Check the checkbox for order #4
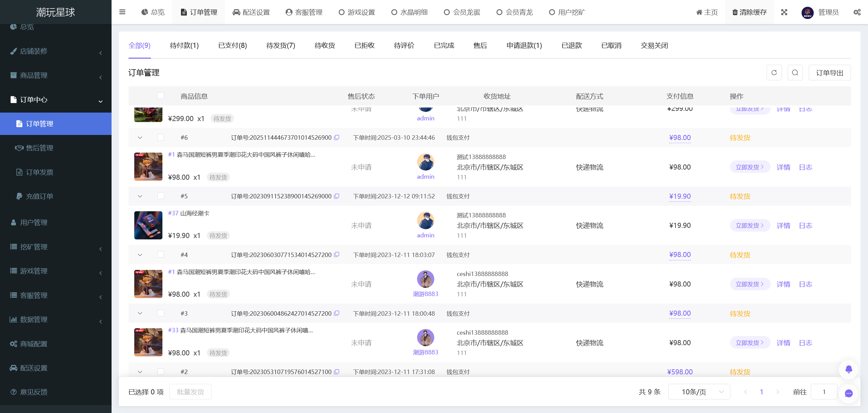 [x=161, y=255]
